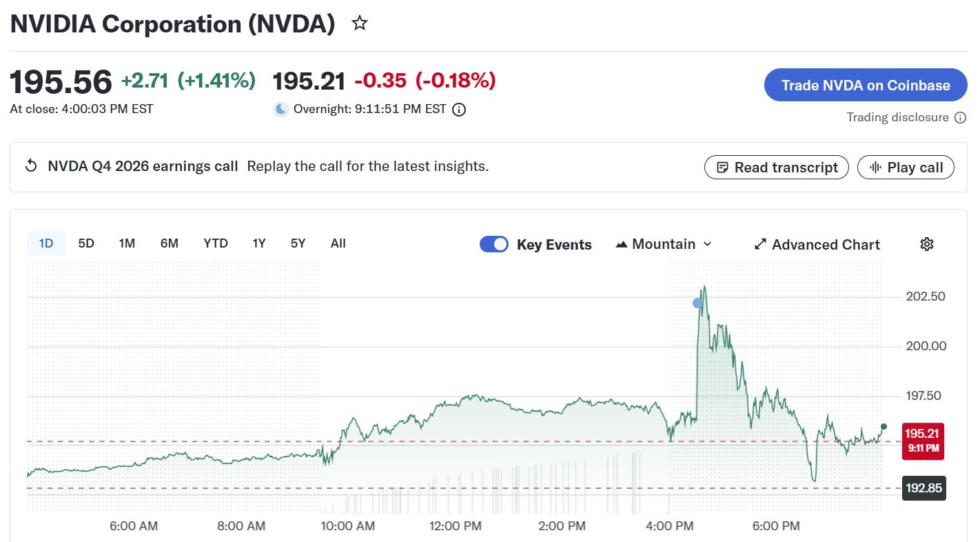Select the 1D range tab
The image size is (980, 542).
pos(46,243)
